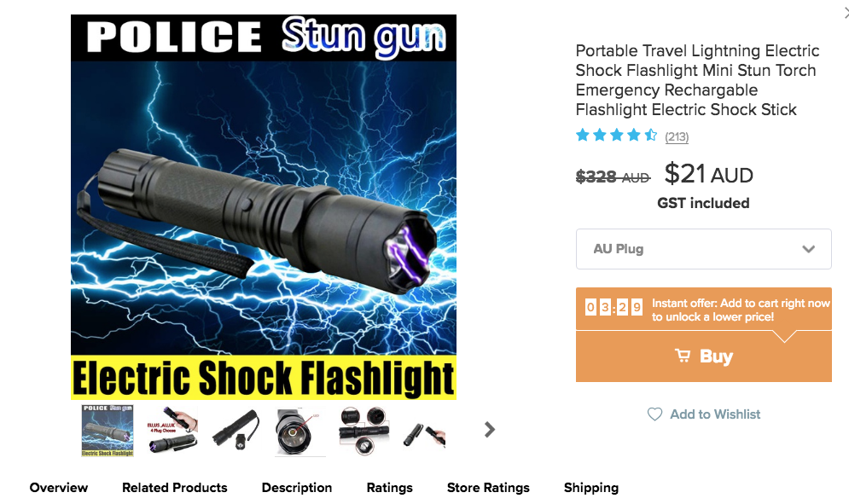849x504 pixels.
Task: Open the Shipping tab
Action: tap(590, 487)
